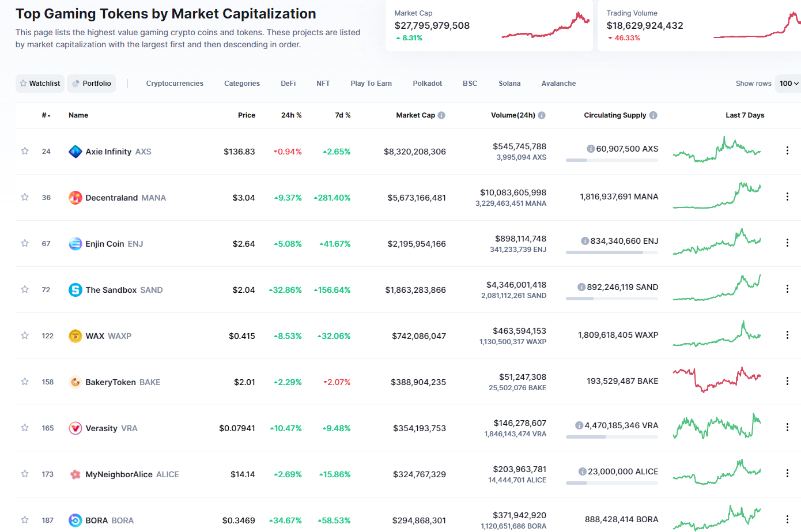The height and width of the screenshot is (532, 801).
Task: Open the MyNeighborAlice ALICE coin page
Action: [133, 474]
